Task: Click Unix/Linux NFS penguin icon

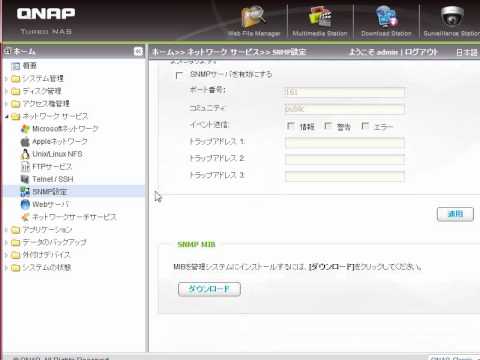Action: click(x=25, y=154)
